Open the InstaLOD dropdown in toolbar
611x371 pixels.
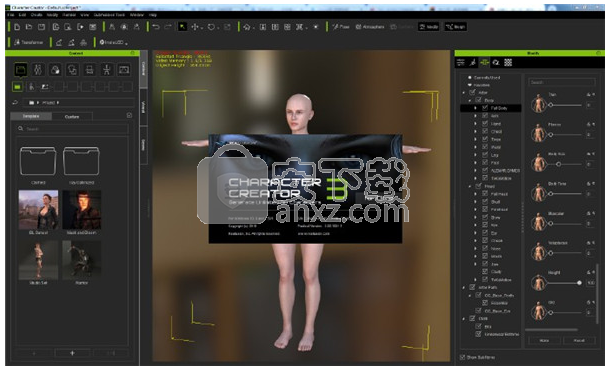pyautogui.click(x=113, y=42)
